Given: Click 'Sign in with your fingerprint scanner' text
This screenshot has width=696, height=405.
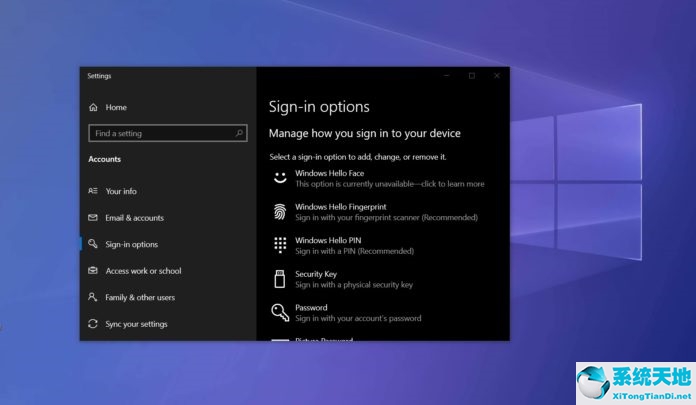Looking at the screenshot, I should click(387, 217).
